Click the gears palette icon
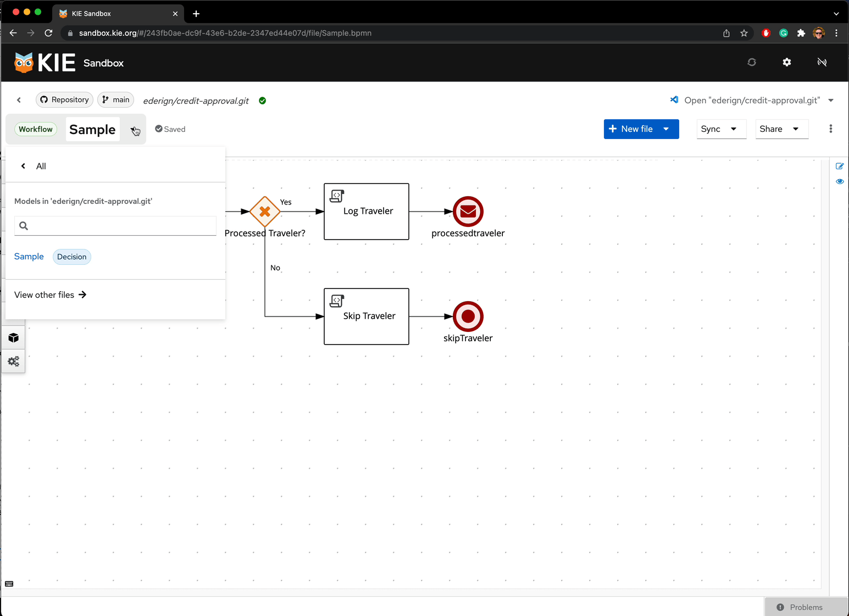This screenshot has width=849, height=616. 14,361
